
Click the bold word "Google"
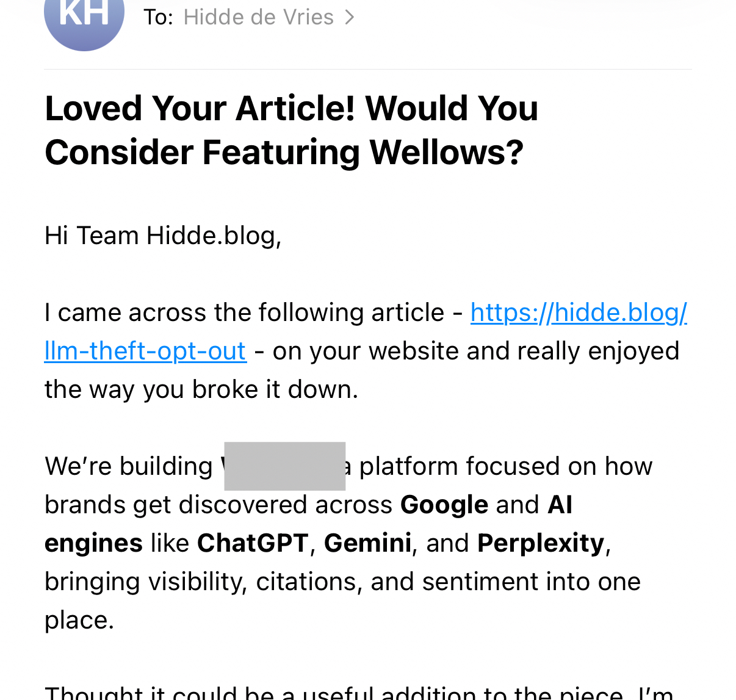pos(444,505)
